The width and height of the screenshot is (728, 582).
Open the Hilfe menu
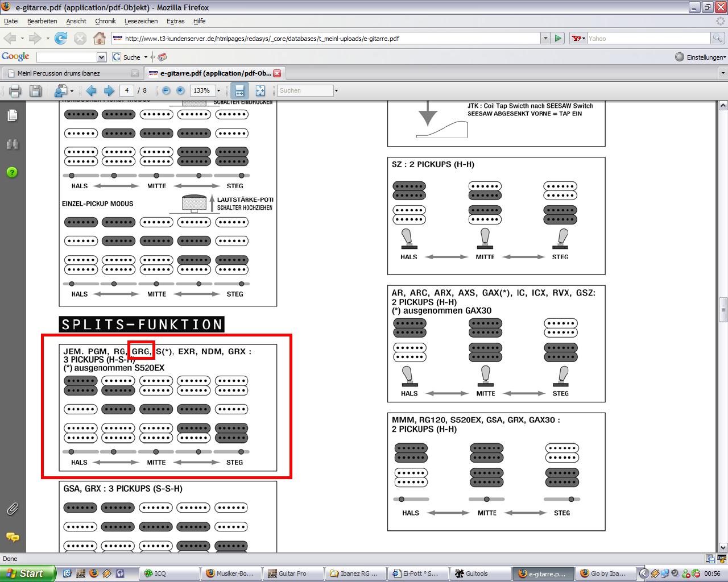pos(199,21)
